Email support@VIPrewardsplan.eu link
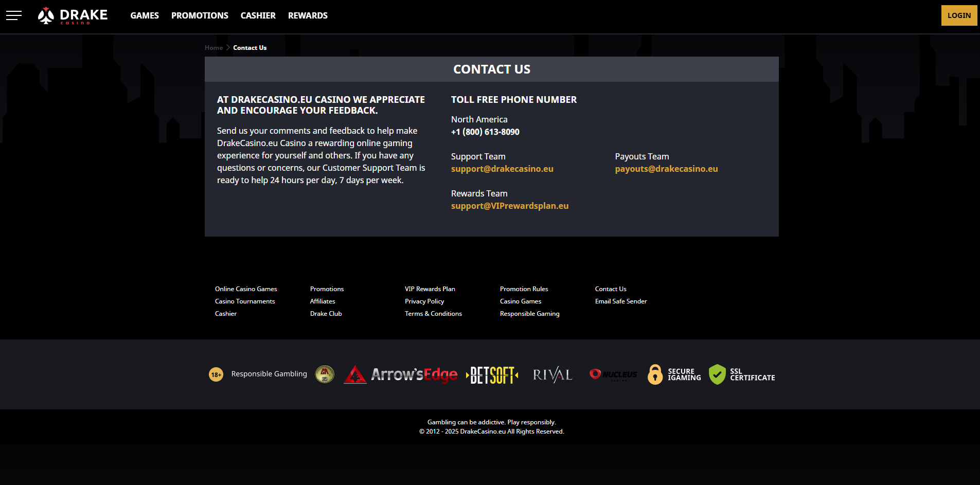980x485 pixels. (510, 206)
